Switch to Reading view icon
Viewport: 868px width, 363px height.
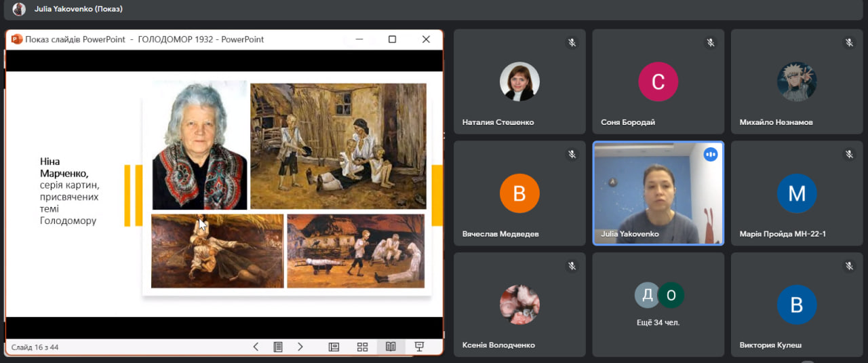tap(391, 347)
